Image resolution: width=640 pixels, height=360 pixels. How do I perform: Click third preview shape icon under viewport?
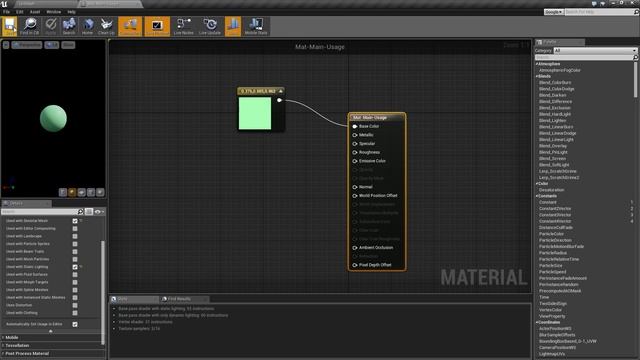[81, 192]
